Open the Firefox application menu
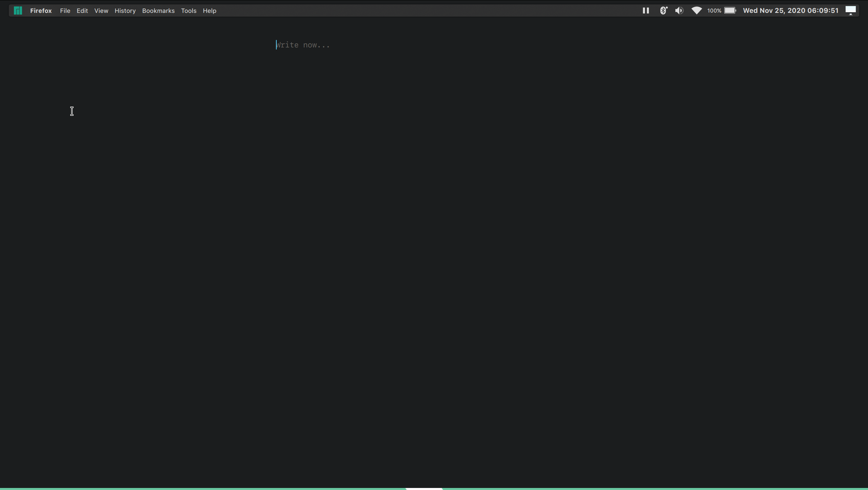The image size is (868, 490). [41, 11]
